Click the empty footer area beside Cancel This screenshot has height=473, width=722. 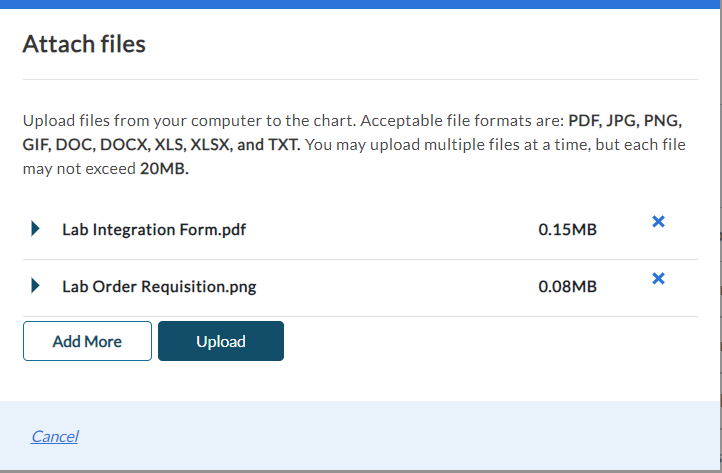click(x=400, y=436)
